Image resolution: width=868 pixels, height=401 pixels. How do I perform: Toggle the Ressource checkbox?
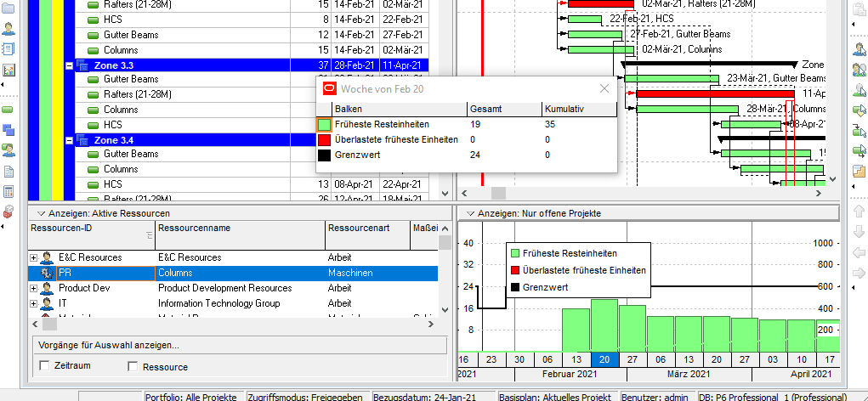tap(133, 366)
